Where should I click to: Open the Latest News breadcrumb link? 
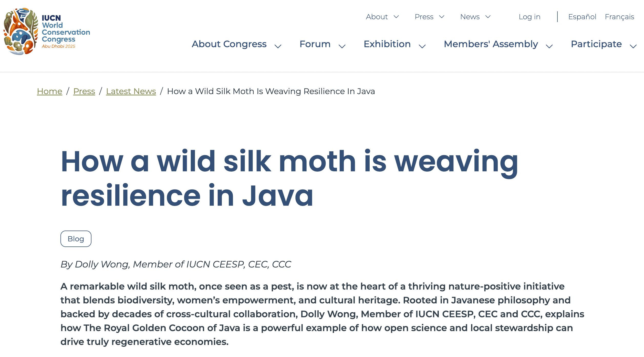pyautogui.click(x=131, y=91)
